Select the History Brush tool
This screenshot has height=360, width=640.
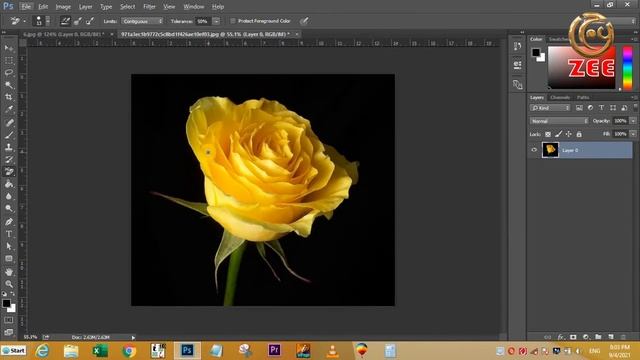click(x=9, y=159)
